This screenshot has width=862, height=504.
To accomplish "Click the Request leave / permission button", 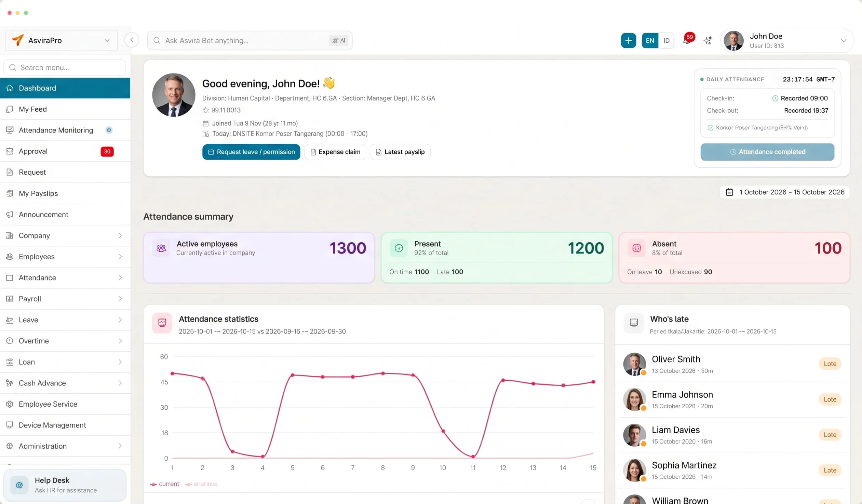I will point(251,152).
